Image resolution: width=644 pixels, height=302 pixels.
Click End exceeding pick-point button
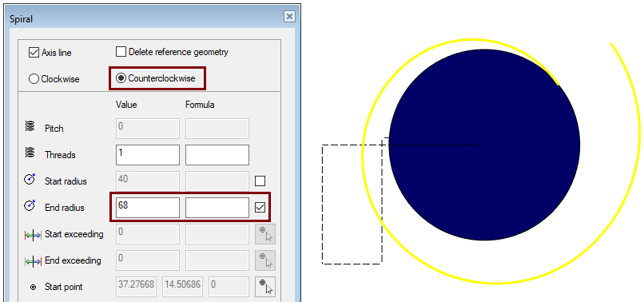[265, 260]
